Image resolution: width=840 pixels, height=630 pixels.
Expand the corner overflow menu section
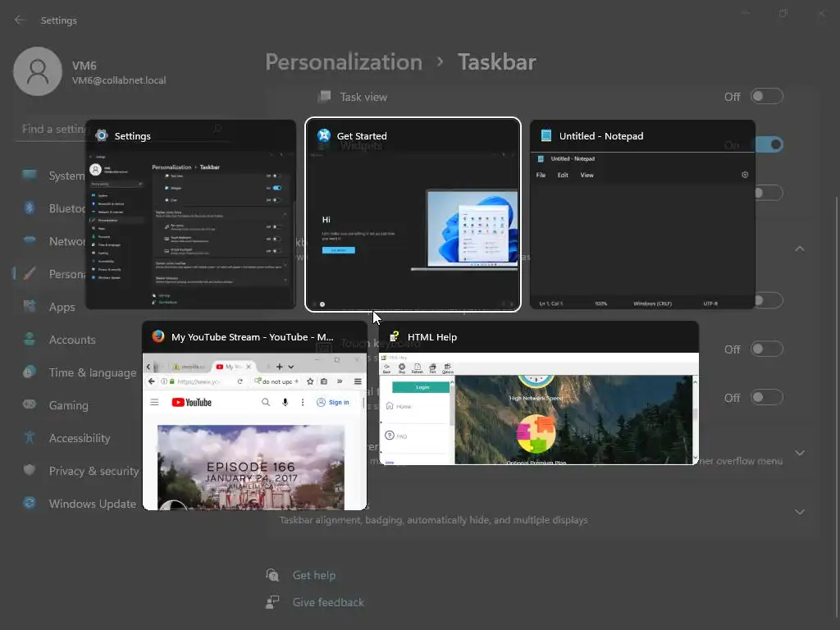[x=799, y=453]
